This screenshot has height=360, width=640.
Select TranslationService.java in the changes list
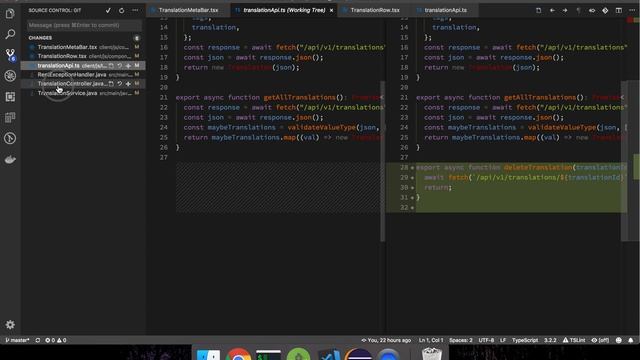(83, 93)
